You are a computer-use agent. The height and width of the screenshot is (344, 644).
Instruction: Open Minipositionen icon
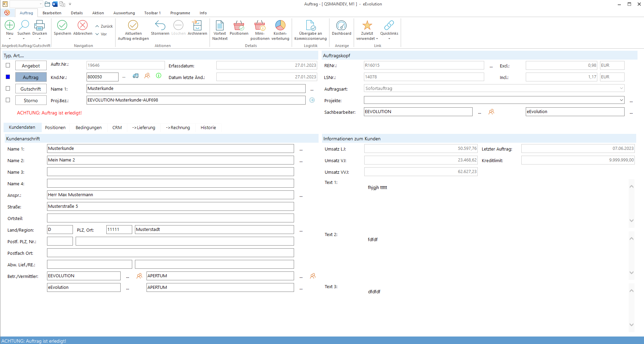click(260, 25)
